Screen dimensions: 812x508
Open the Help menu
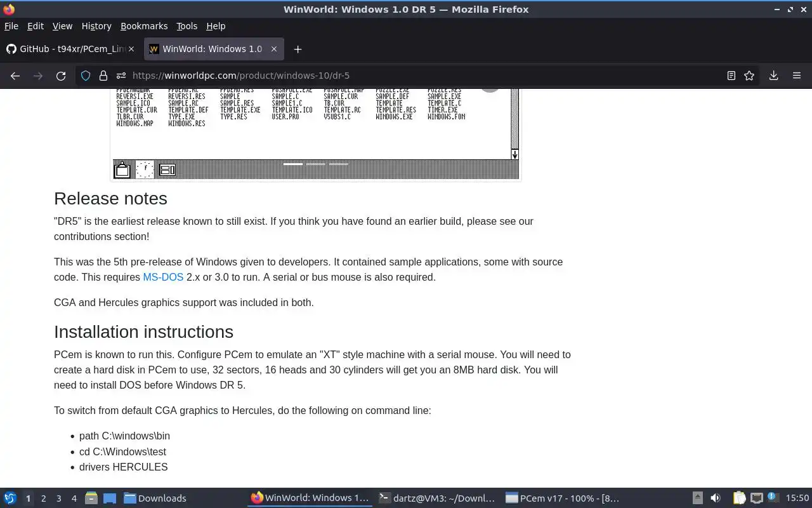click(216, 26)
